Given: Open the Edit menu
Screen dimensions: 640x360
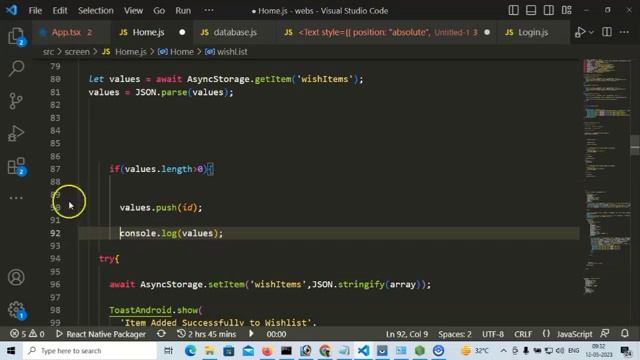Looking at the screenshot, I should [60, 11].
